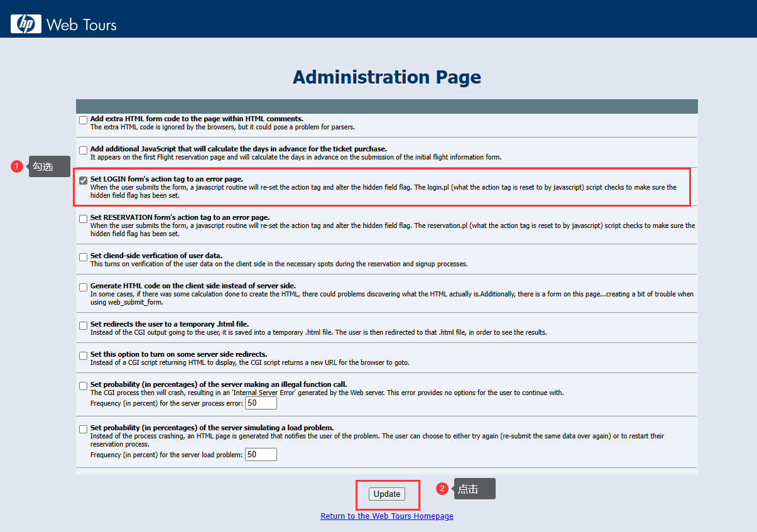Enable client-side verification of user data
This screenshot has height=532, width=757.
click(x=83, y=257)
